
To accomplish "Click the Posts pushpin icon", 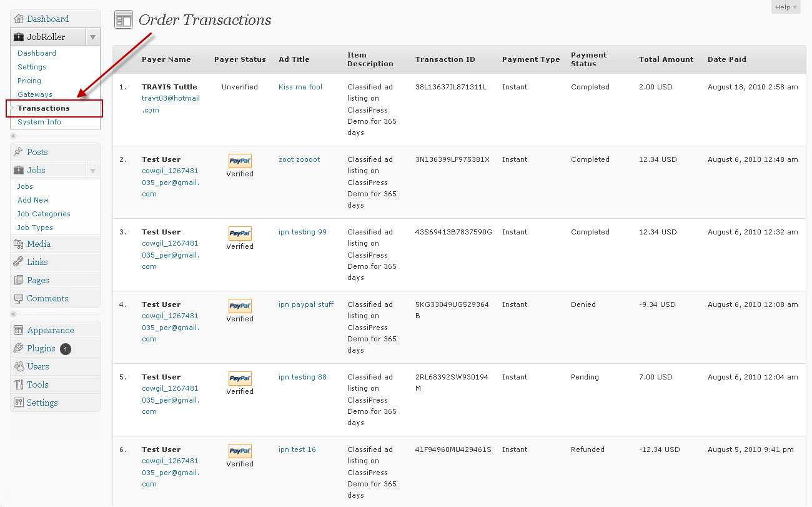I will pyautogui.click(x=19, y=152).
